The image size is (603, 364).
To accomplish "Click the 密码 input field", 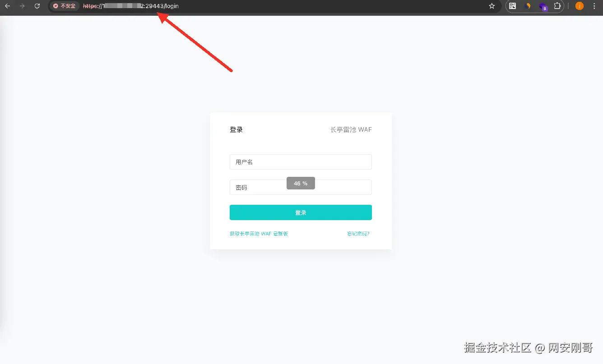I will (301, 187).
